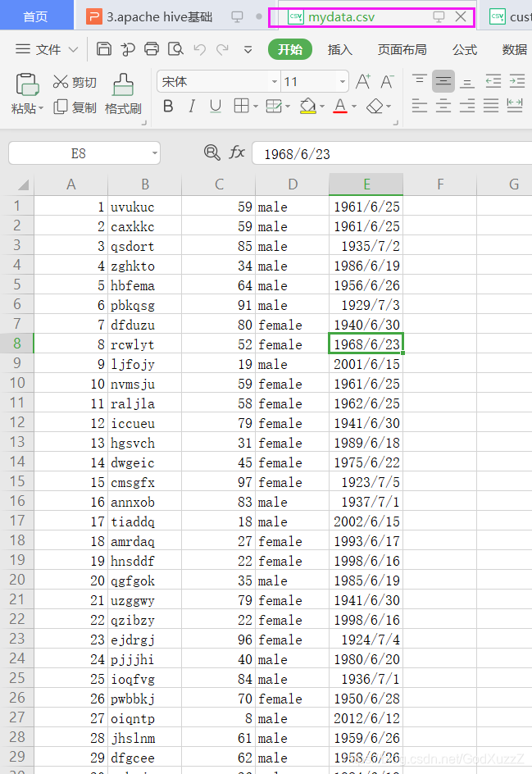Toggle Italic formatting
Screen dimensions: 532x774
[192, 106]
